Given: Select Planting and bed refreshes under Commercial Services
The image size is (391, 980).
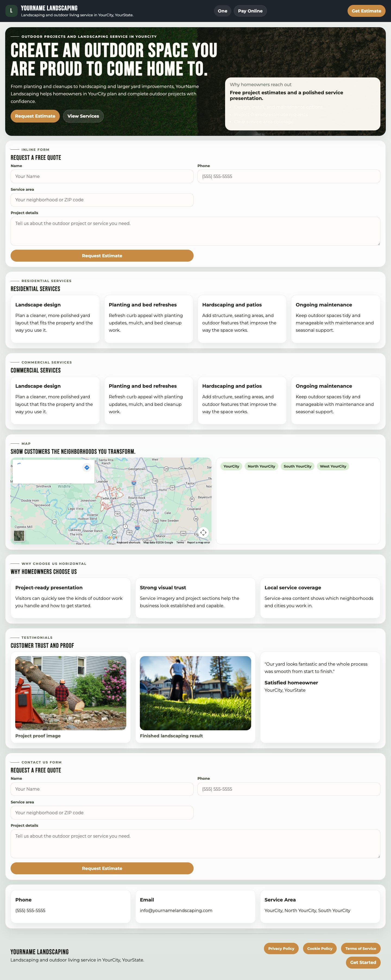Looking at the screenshot, I should pos(149,400).
